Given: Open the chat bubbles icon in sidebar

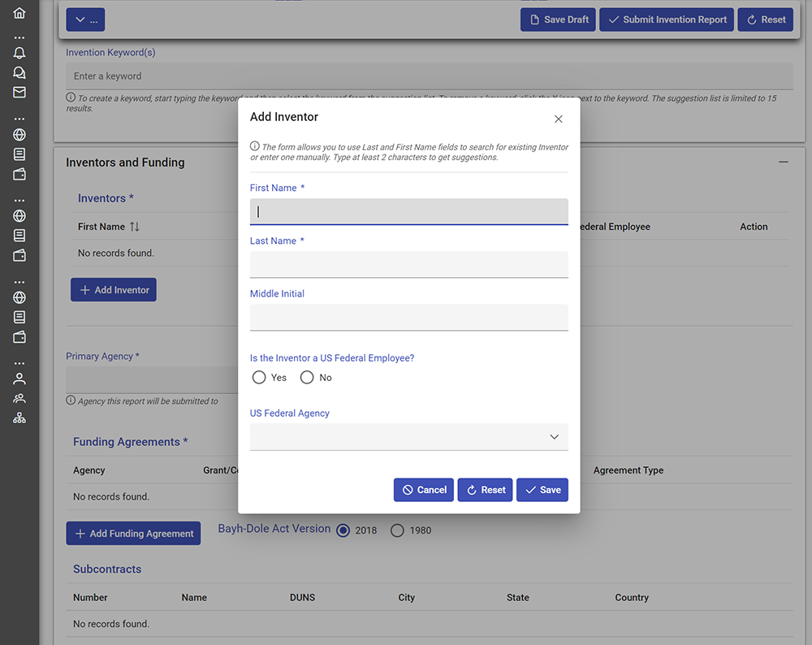Looking at the screenshot, I should 19,72.
